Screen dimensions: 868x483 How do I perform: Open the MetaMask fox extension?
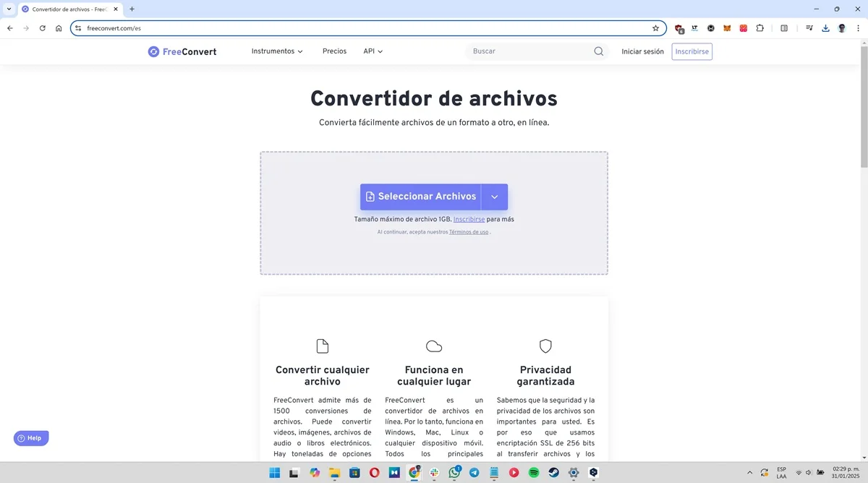[x=728, y=28]
